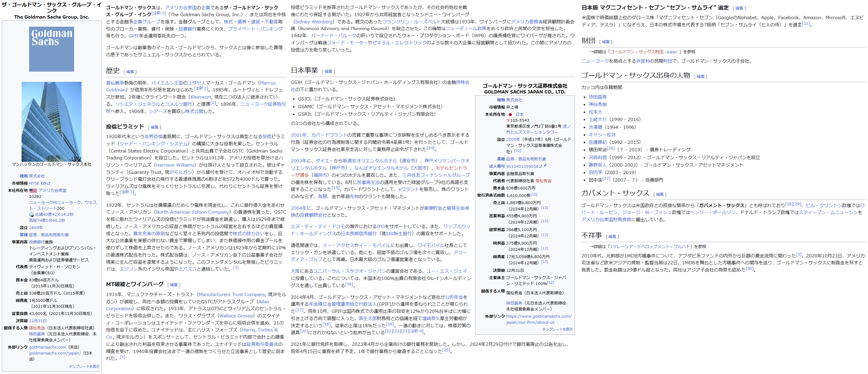Viewport: 868px width, 374px height.
Task: Follow the 証券取引委員会 link
Action: [262, 344]
